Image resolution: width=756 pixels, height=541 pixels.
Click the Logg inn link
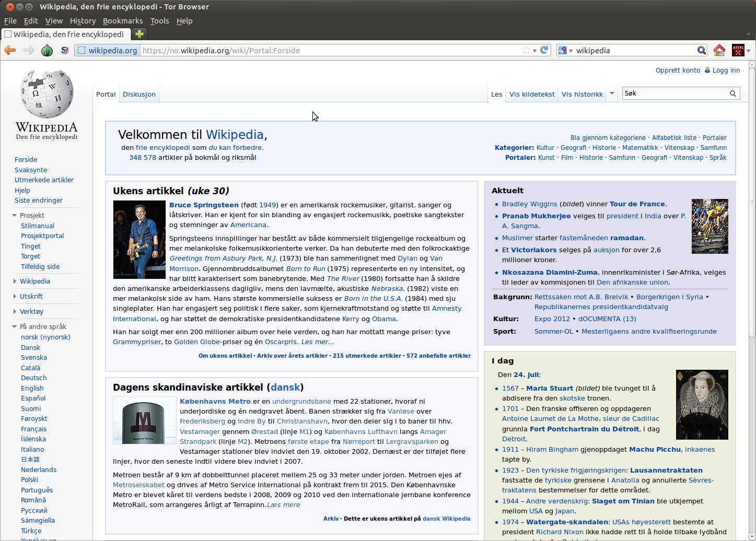point(726,70)
